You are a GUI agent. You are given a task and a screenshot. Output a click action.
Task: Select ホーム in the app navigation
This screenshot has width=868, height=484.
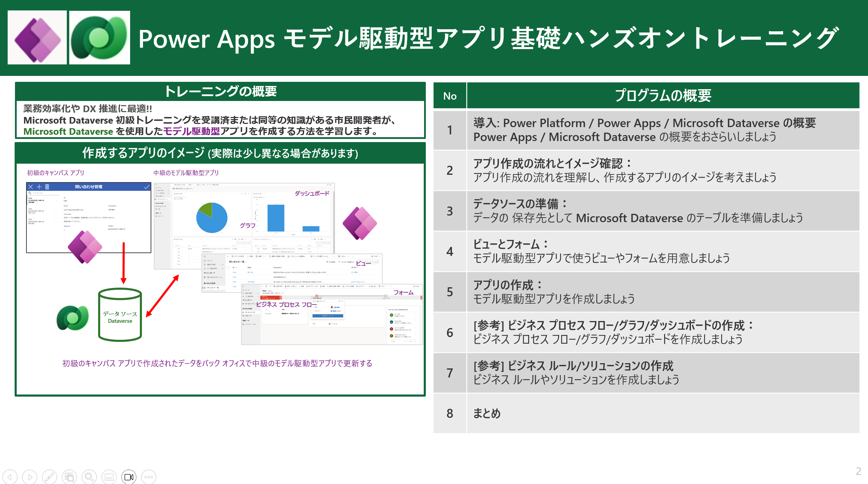(210, 260)
